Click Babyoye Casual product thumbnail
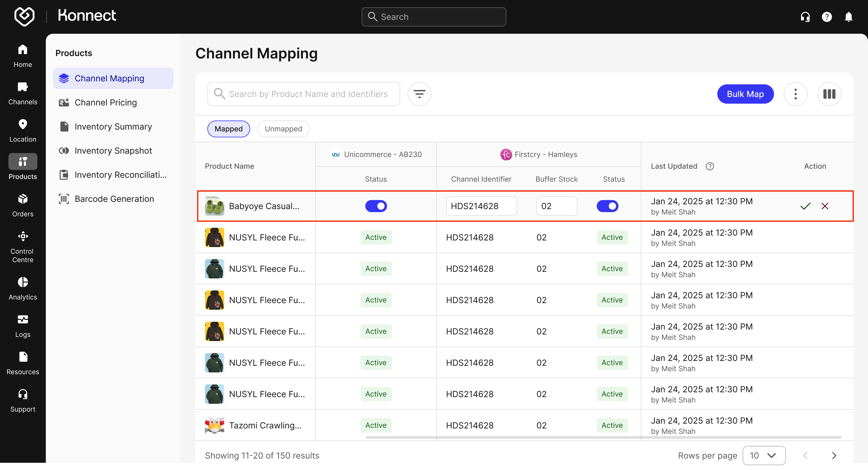This screenshot has height=470, width=868. (x=214, y=206)
